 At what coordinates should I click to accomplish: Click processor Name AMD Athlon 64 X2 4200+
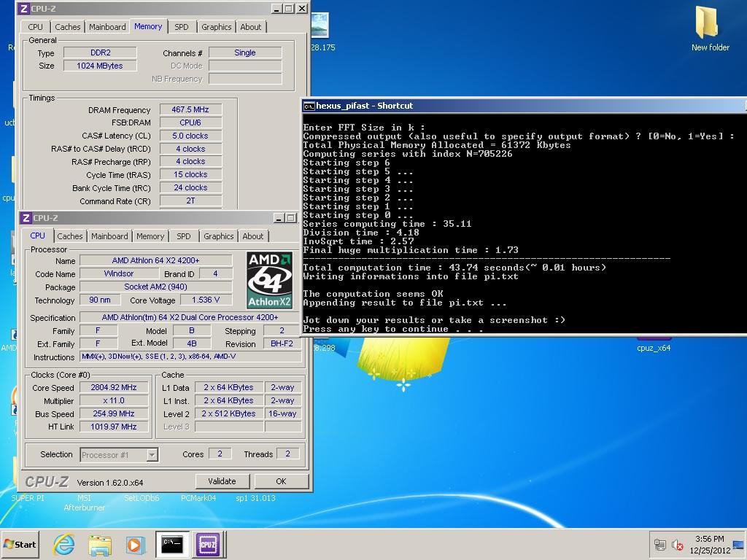tap(156, 260)
